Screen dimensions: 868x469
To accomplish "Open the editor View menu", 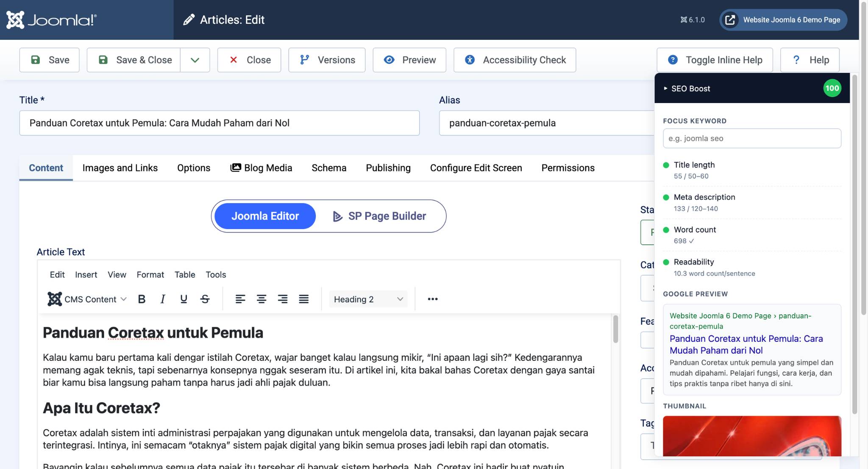I will click(117, 275).
